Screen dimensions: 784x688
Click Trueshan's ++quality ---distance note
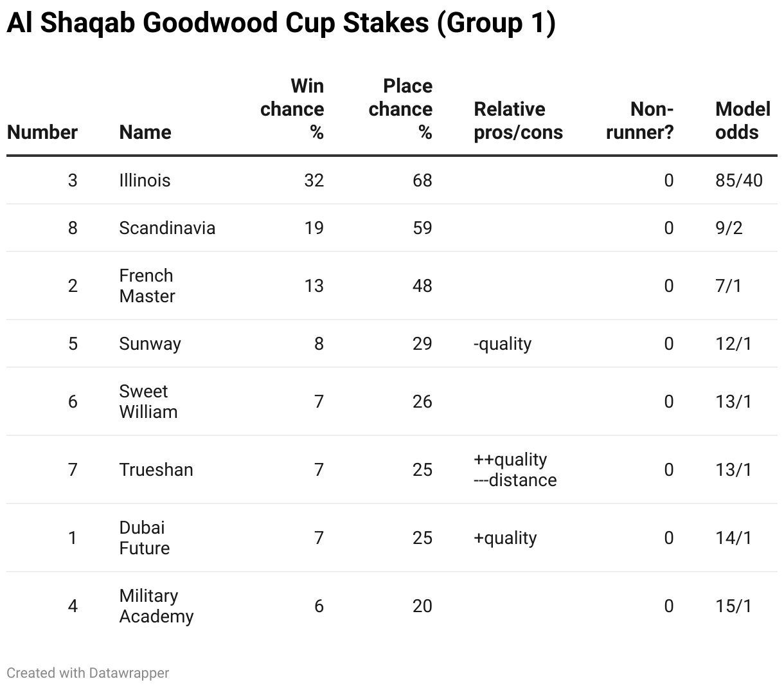tap(515, 469)
